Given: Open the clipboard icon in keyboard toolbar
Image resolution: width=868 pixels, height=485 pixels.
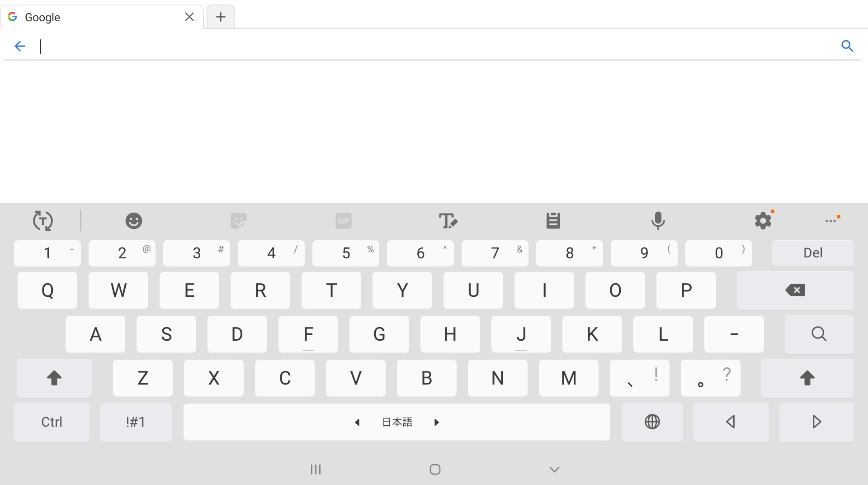Looking at the screenshot, I should [553, 221].
